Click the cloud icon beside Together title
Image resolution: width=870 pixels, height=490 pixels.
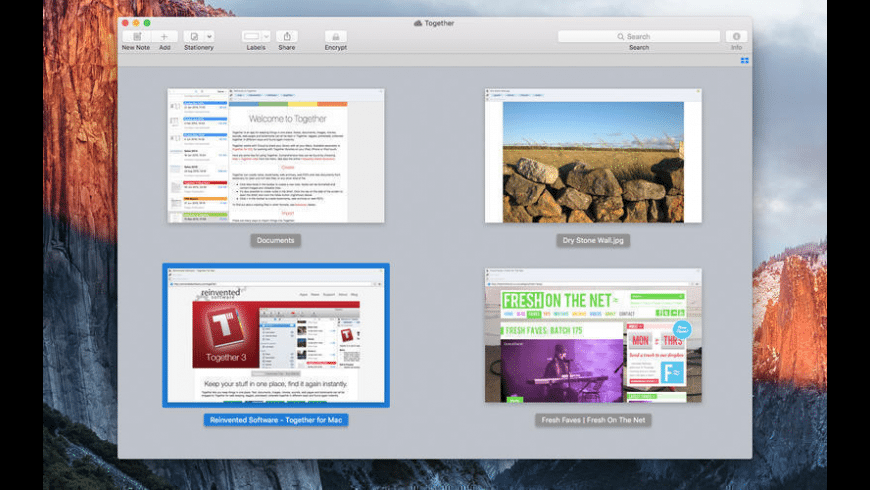click(418, 23)
